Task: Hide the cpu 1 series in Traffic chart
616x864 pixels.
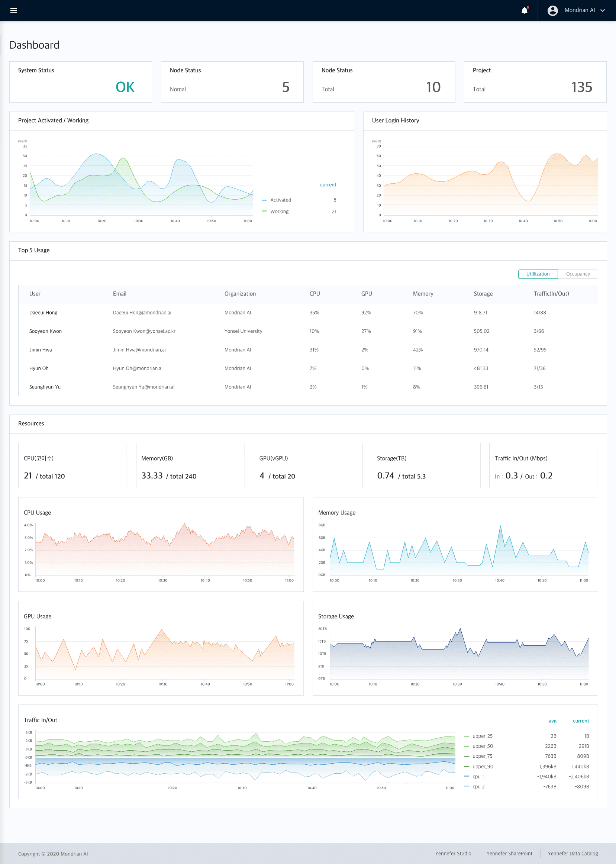Action: pos(466,776)
